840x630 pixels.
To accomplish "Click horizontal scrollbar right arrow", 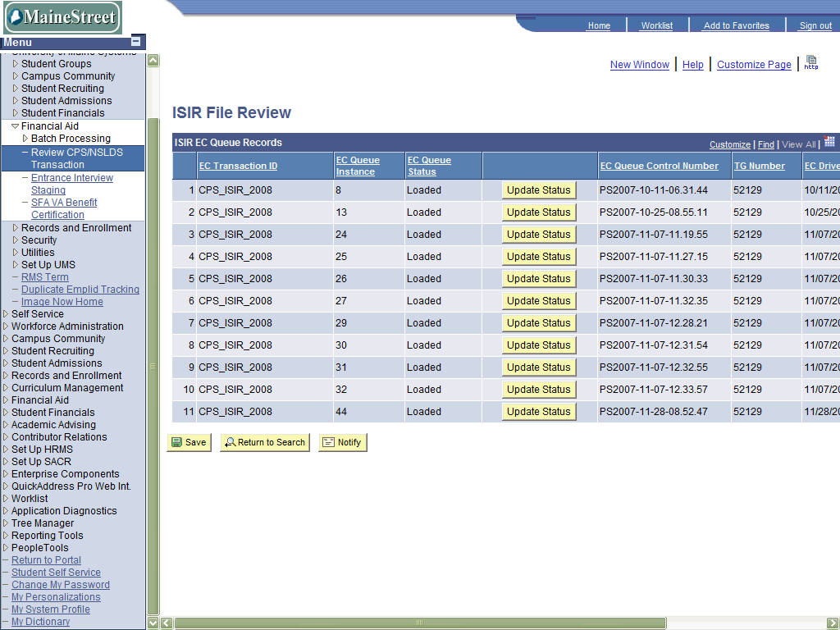I will coord(833,623).
